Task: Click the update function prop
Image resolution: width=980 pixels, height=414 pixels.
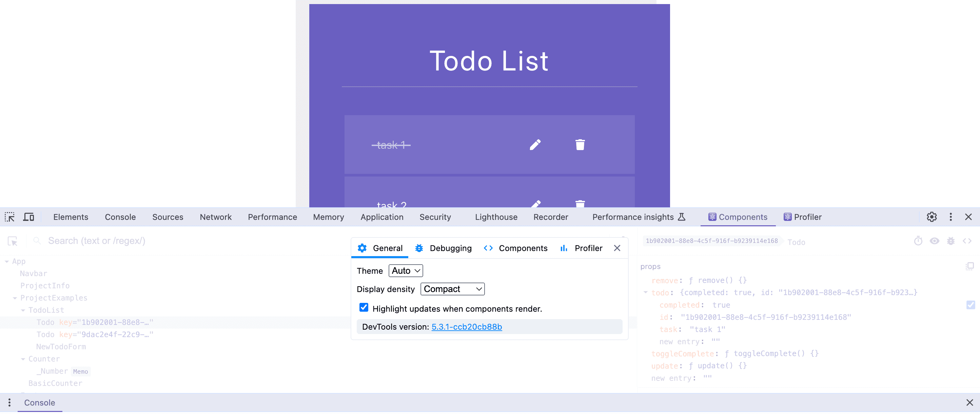Action: point(699,366)
